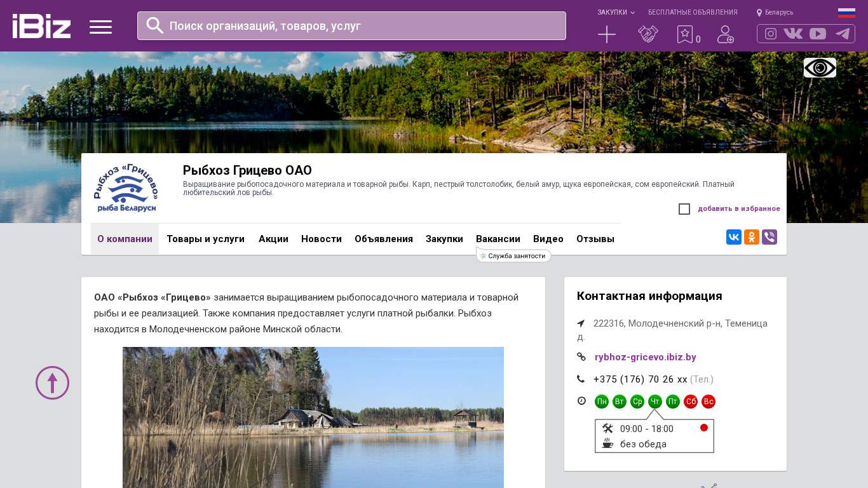
Task: Click the clock working hours icon
Action: pos(581,401)
